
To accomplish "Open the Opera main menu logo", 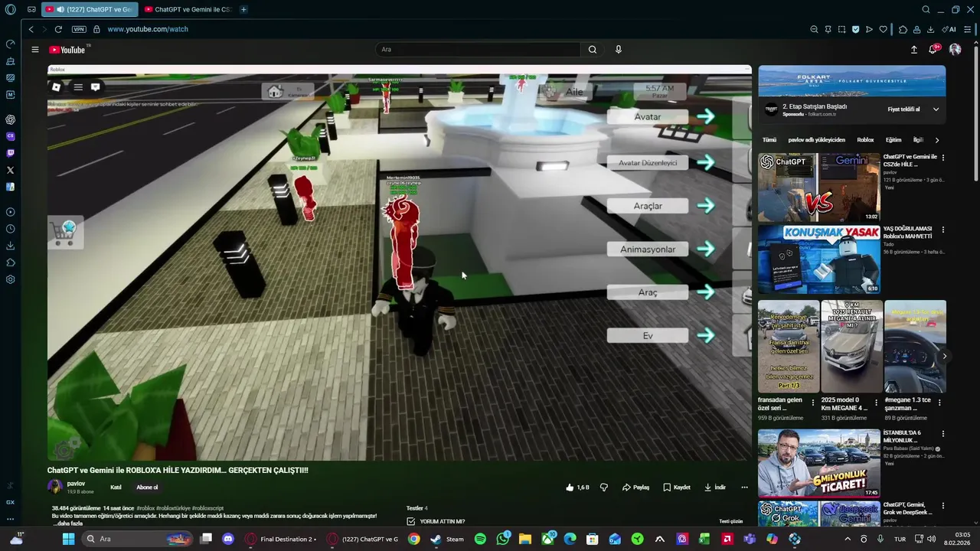I will (x=10, y=9).
